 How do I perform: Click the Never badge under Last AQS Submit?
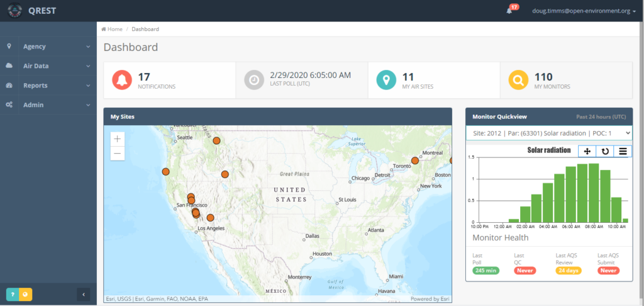[x=608, y=271]
